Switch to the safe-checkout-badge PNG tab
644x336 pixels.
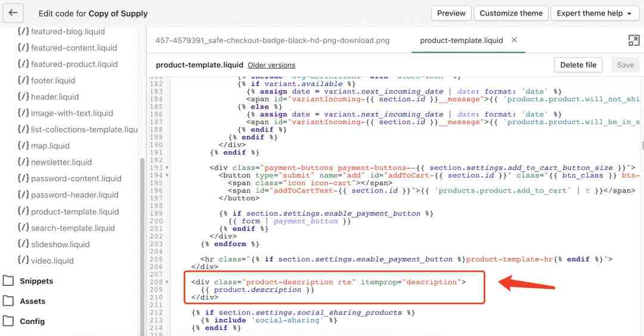coord(272,41)
